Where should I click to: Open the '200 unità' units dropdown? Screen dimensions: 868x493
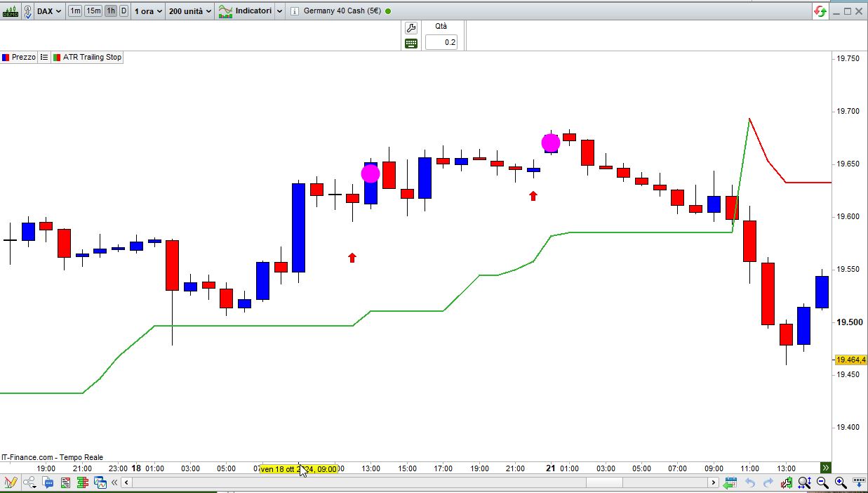pos(189,11)
